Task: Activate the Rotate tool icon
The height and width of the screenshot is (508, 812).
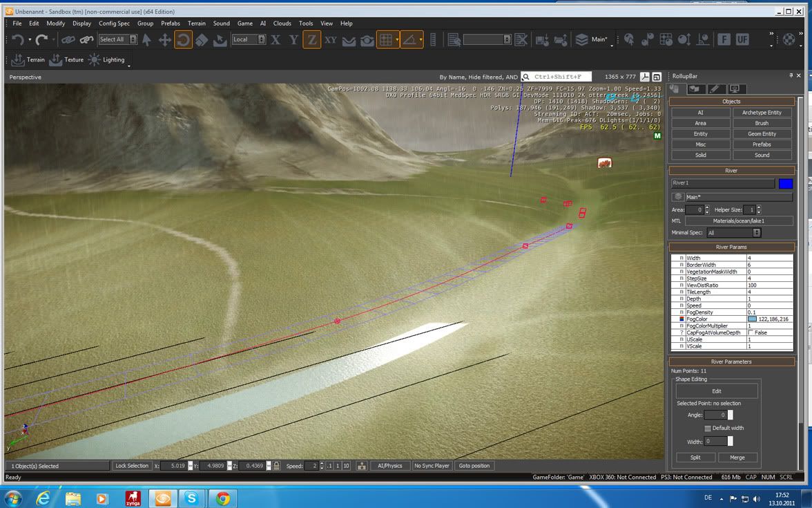Action: click(183, 40)
